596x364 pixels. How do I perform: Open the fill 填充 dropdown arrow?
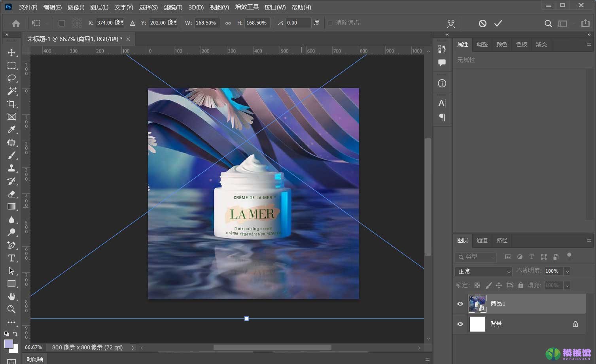[x=567, y=285]
